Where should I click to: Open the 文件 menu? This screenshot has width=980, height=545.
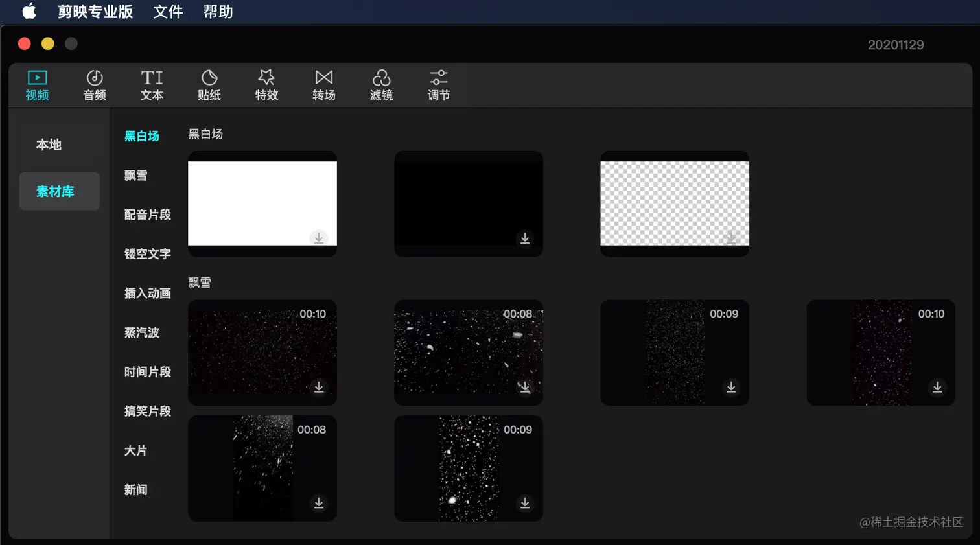(x=168, y=12)
